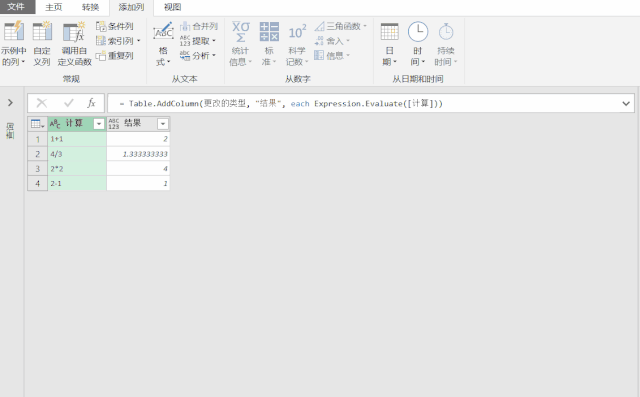Image resolution: width=640 pixels, height=397 pixels.
Task: Switch to the 视图 ribbon tab
Action: coord(172,7)
